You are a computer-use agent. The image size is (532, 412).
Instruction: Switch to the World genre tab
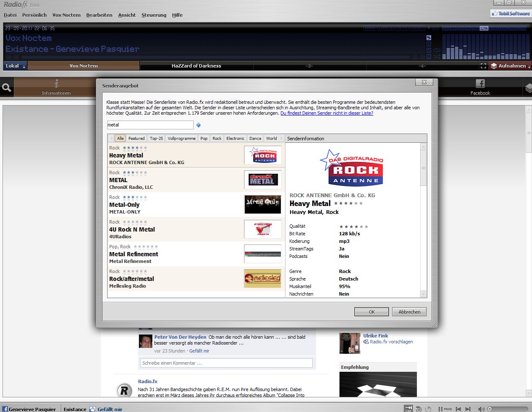[272, 138]
